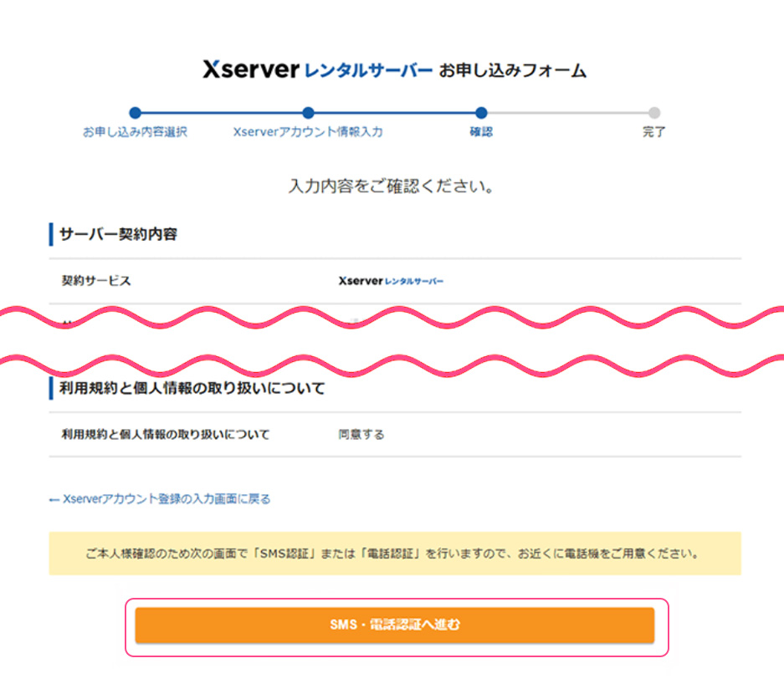Click the Xserver レンタルサーバー header logo
Screen dimensions: 784x694
(x=317, y=69)
